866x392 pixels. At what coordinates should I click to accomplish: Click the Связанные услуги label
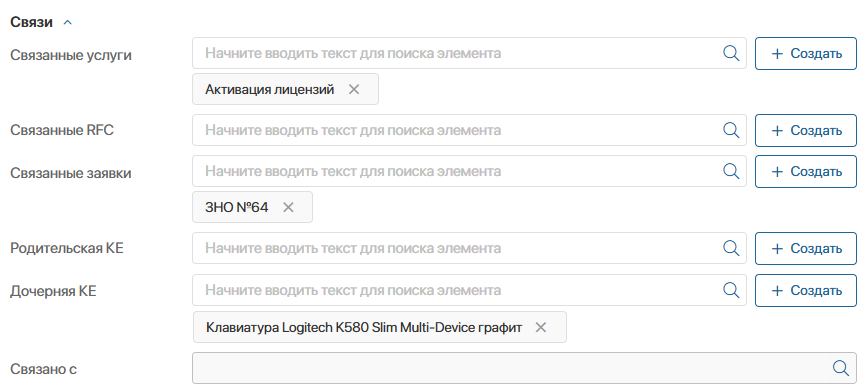71,55
